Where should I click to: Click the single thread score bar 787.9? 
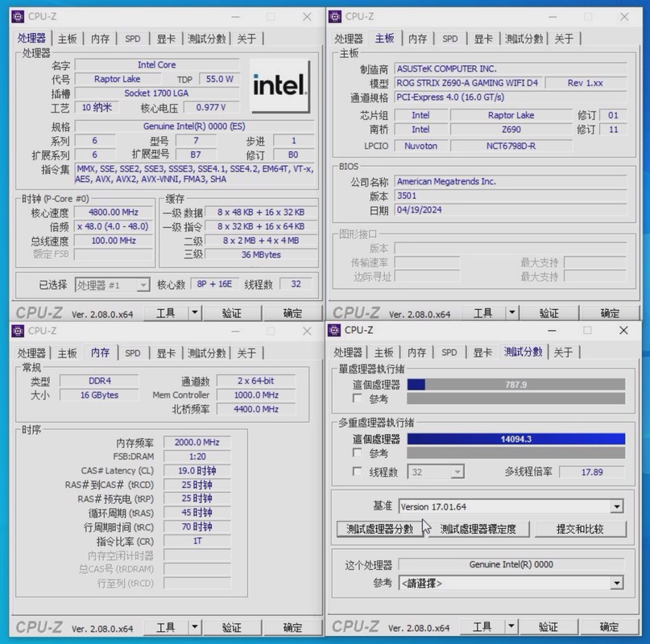coord(515,385)
